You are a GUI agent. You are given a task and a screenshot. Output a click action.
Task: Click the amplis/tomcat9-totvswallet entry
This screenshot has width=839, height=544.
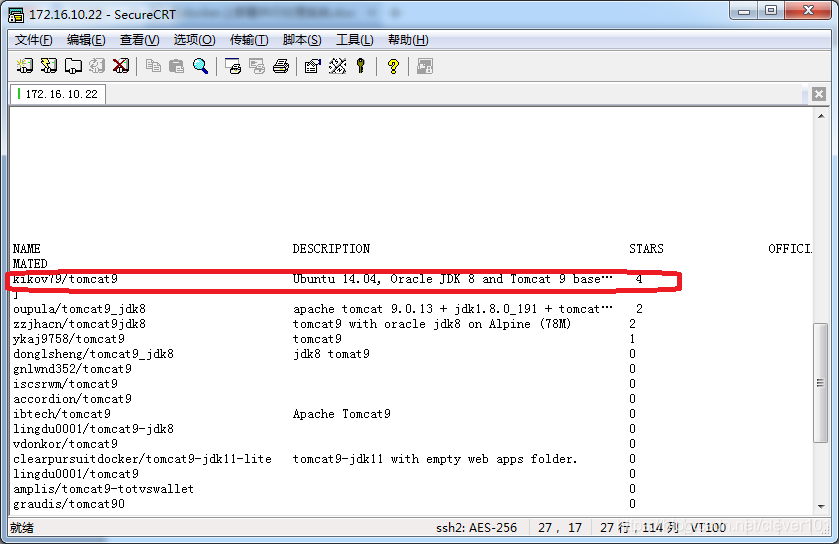tap(104, 489)
